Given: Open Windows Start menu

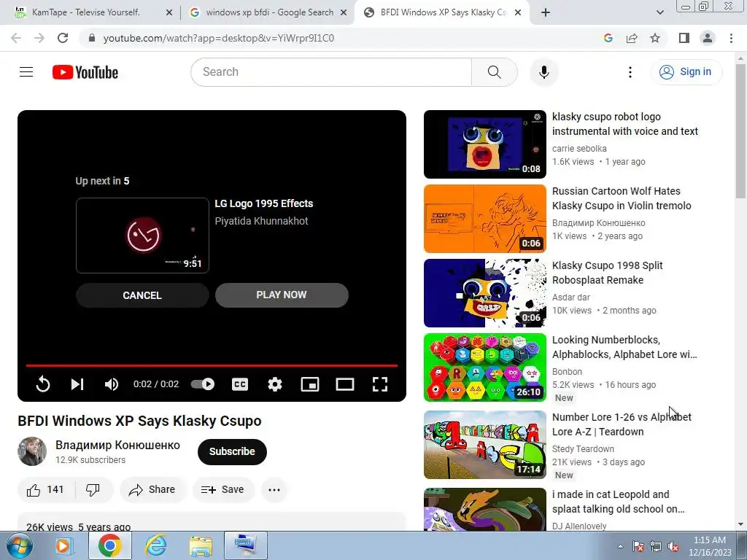Looking at the screenshot, I should coord(19,545).
